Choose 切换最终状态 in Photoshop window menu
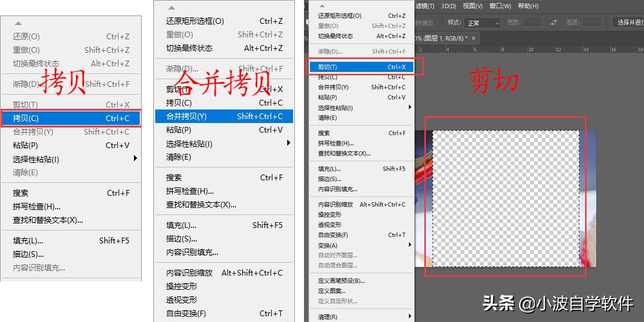This screenshot has width=644, height=322. (361, 36)
